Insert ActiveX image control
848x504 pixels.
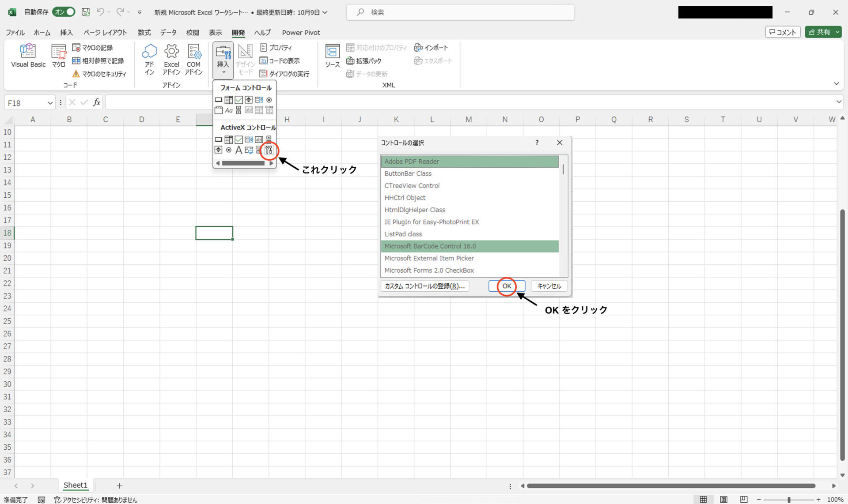[x=249, y=150]
